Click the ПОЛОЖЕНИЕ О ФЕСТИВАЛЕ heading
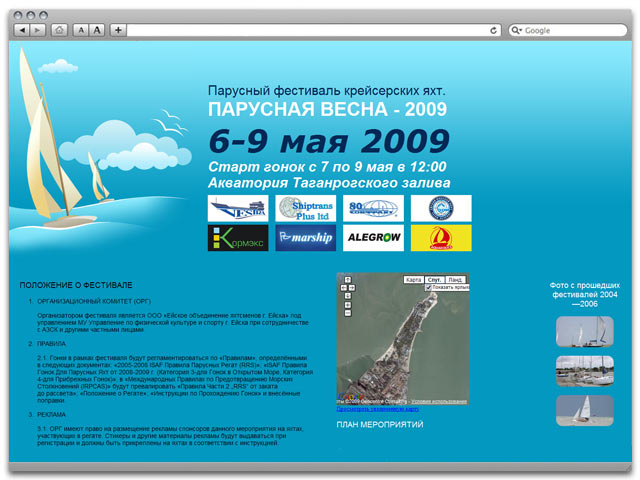The width and height of the screenshot is (640, 480). 76,285
